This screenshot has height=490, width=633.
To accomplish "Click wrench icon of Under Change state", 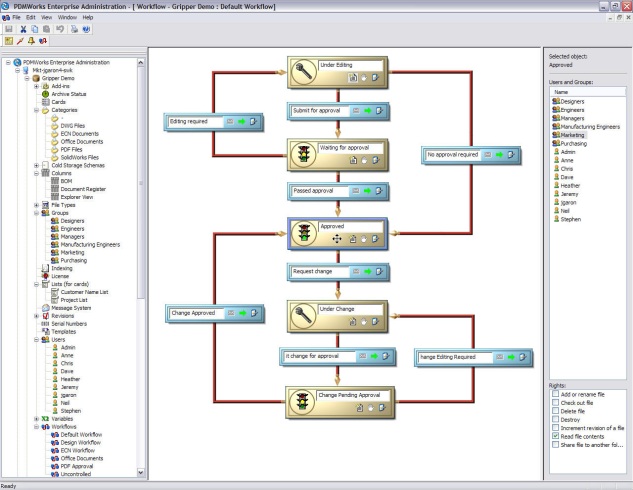I will pyautogui.click(x=304, y=316).
